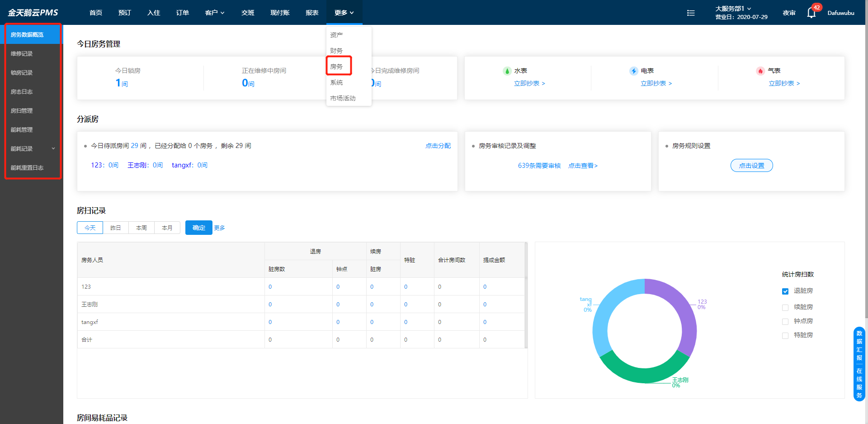868x424 pixels.
Task: Click the 点击分配 link
Action: [438, 146]
